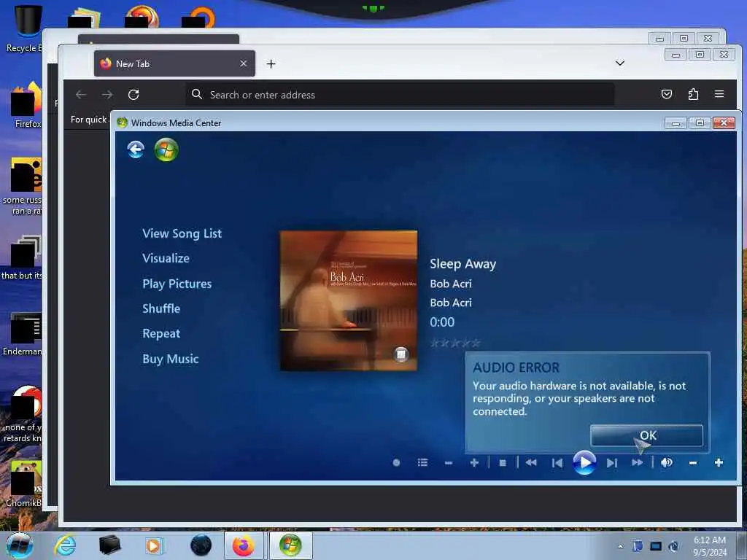Close the New Tab tab in Firefox
The image size is (747, 560).
(x=244, y=63)
